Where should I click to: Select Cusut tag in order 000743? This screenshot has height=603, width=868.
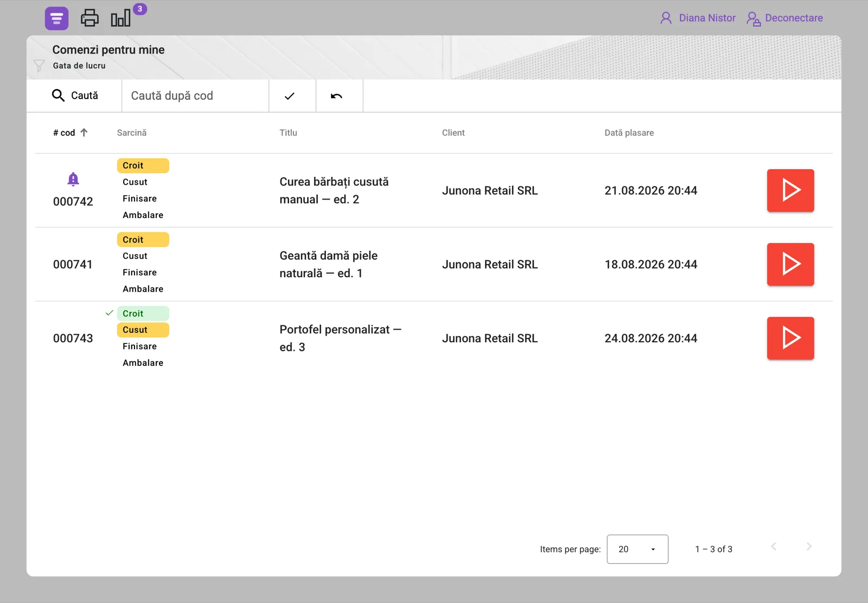click(x=143, y=330)
